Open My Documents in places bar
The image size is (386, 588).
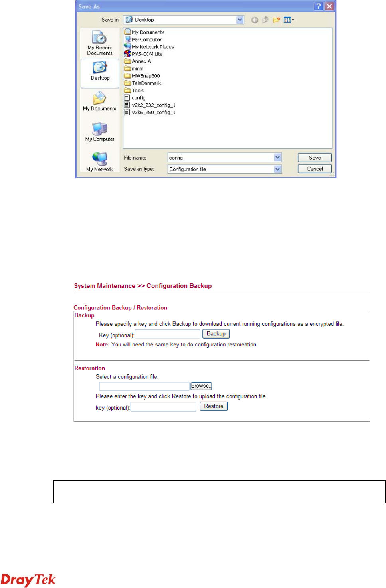[x=100, y=102]
